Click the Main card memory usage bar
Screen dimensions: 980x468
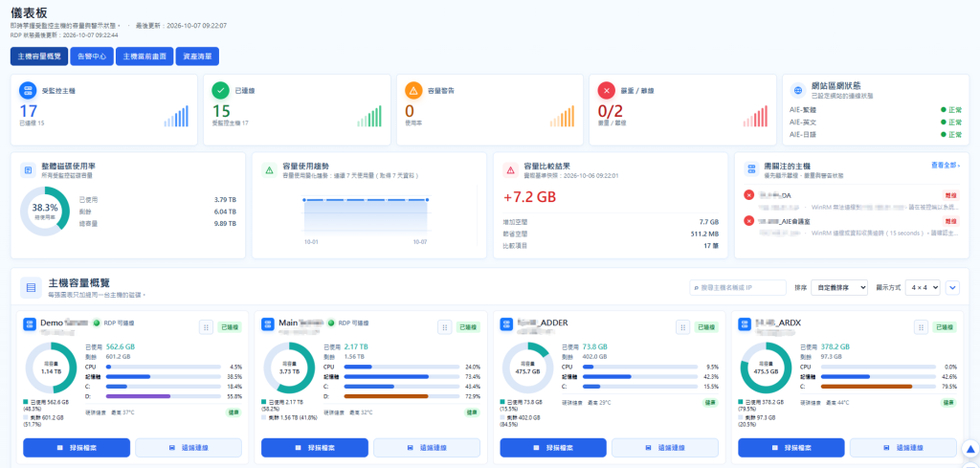click(x=401, y=377)
